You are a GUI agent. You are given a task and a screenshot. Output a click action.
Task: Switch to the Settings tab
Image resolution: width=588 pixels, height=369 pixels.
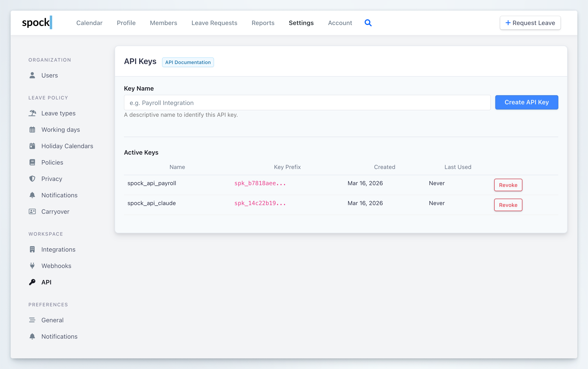pyautogui.click(x=301, y=23)
